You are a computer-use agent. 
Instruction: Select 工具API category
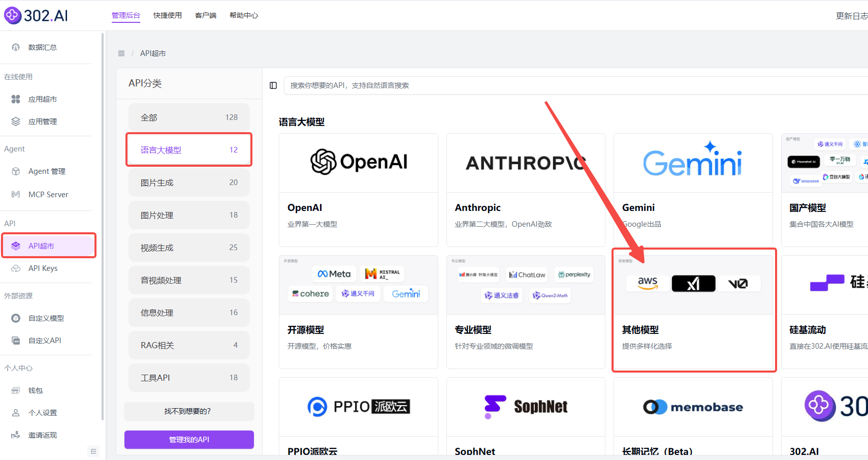click(x=189, y=378)
